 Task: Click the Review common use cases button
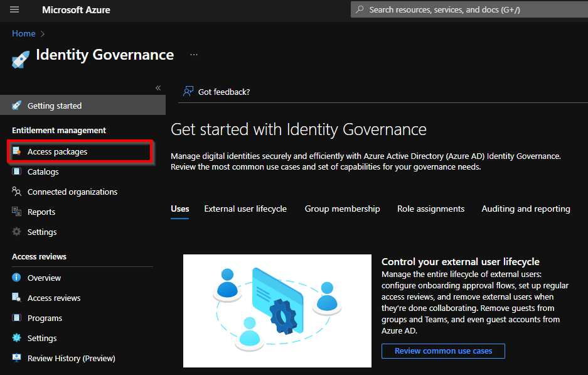pyautogui.click(x=443, y=351)
